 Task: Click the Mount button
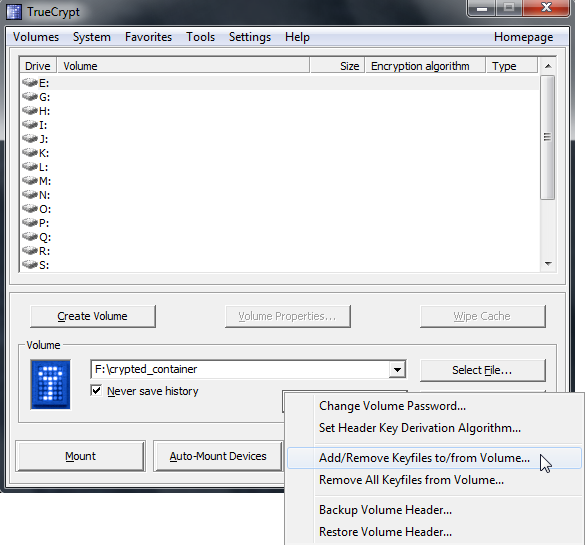pos(80,456)
